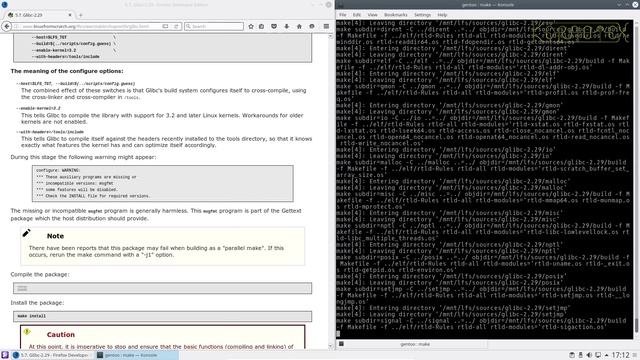Close the '5.7. Glibc-2.29' tab
The width and height of the screenshot is (640, 360).
(70, 15)
